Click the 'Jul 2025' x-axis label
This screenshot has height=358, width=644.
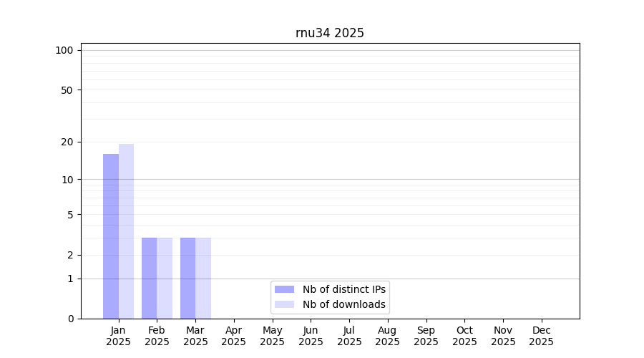click(349, 336)
